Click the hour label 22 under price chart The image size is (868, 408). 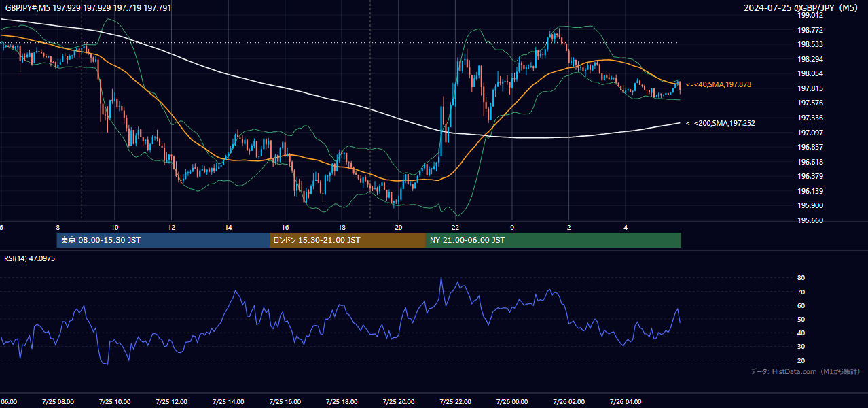[456, 227]
